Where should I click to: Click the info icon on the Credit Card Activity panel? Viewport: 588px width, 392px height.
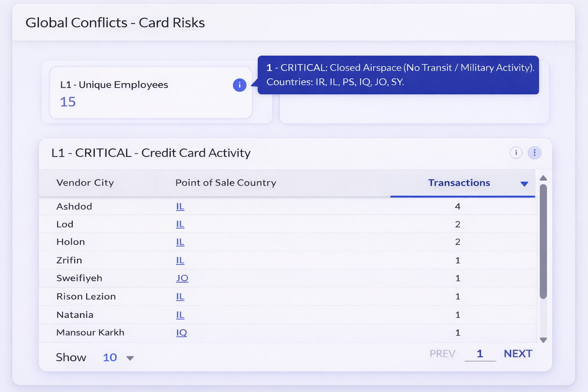pyautogui.click(x=516, y=153)
